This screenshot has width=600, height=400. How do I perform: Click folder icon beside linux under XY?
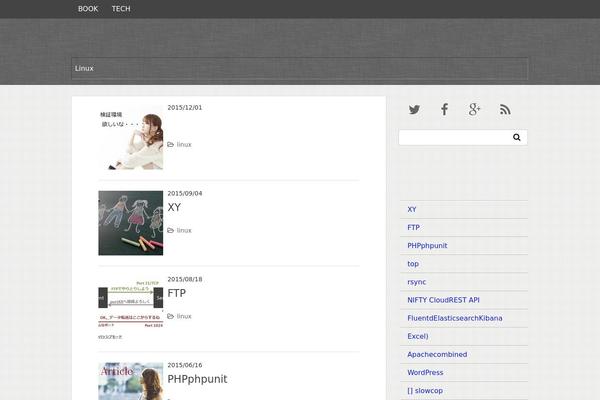tap(171, 230)
